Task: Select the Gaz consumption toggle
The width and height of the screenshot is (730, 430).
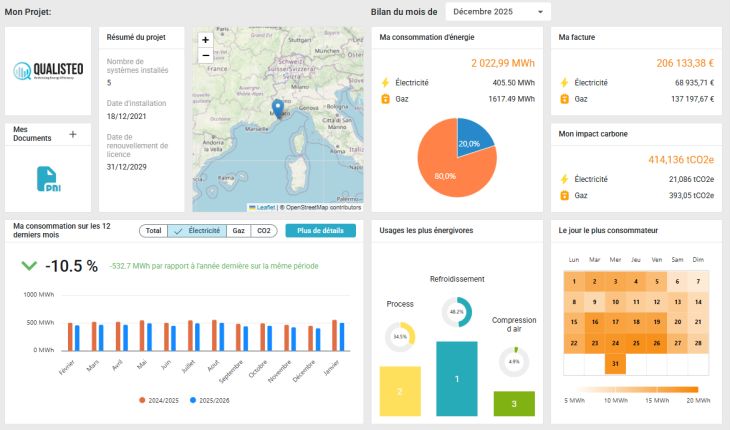Action: [x=238, y=230]
